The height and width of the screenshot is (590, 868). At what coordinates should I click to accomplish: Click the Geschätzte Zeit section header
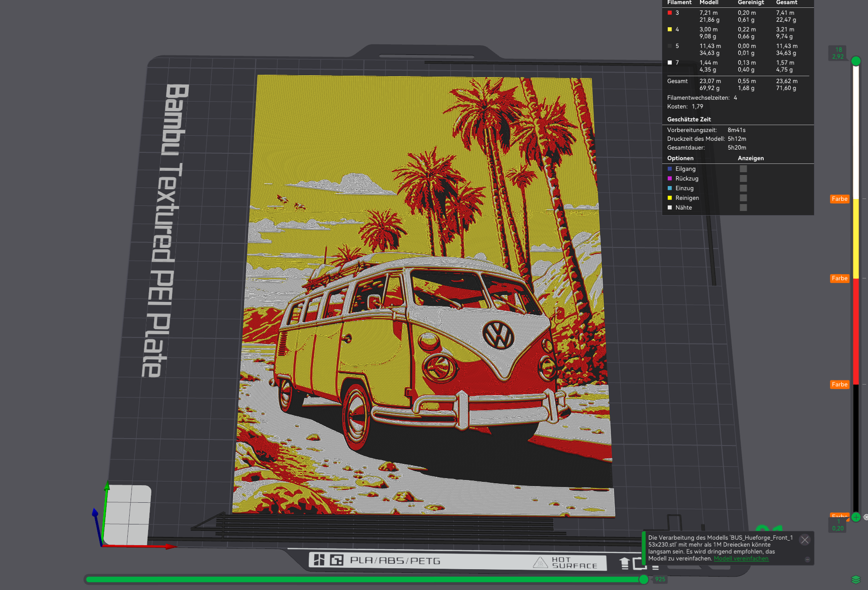[x=689, y=120]
